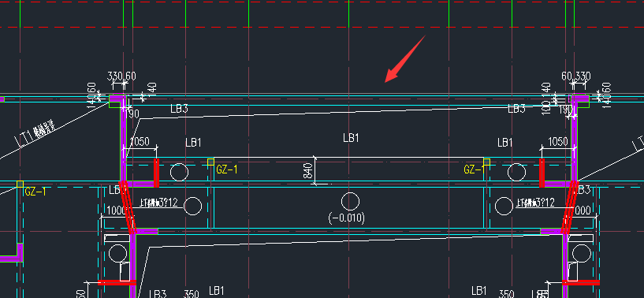Screen dimensions: 644x298
Task: Click the circle left of the right GZ-1
Action: coord(516,172)
